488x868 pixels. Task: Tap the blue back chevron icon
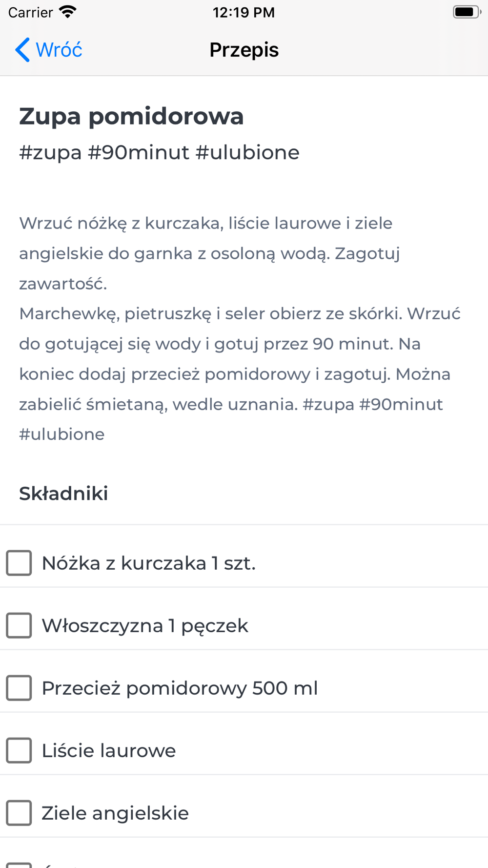[x=22, y=50]
